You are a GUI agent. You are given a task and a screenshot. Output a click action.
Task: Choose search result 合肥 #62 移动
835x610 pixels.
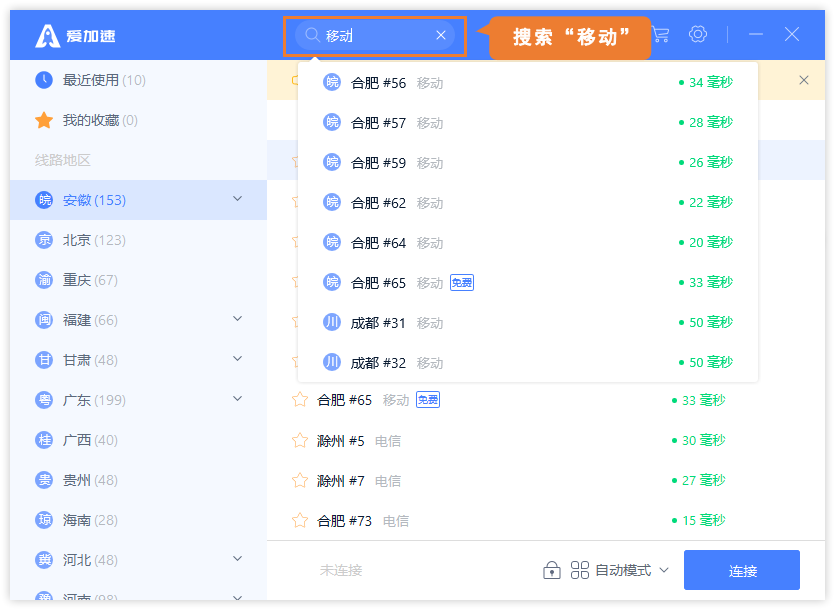(x=528, y=202)
